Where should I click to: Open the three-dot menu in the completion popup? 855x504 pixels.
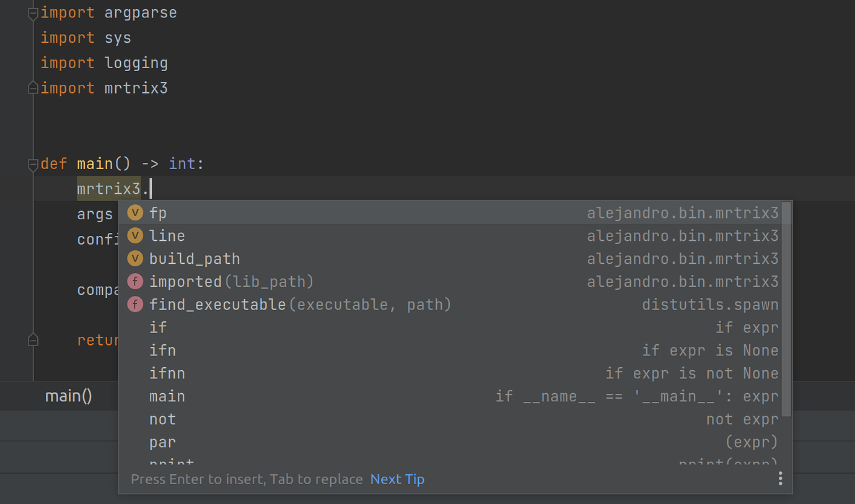point(780,478)
